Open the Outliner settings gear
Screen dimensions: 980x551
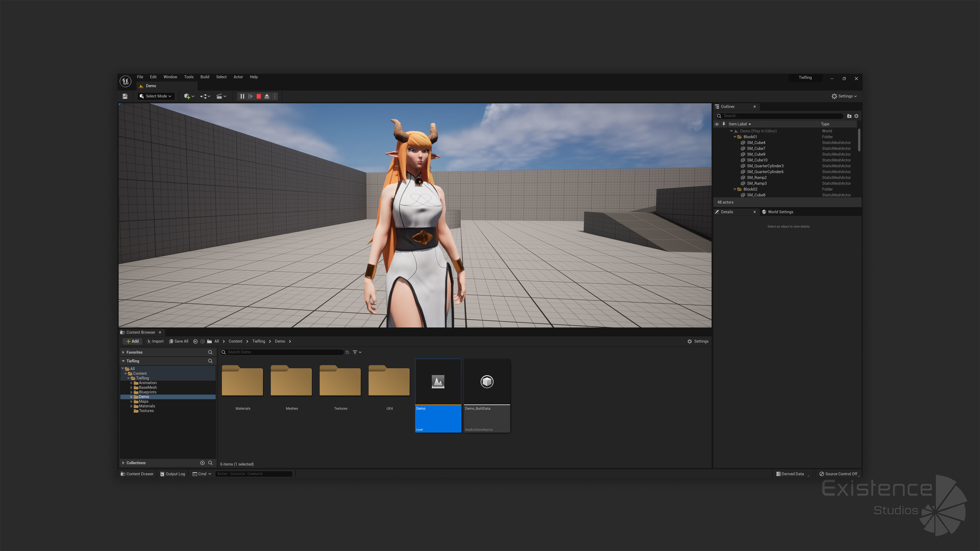(x=856, y=116)
